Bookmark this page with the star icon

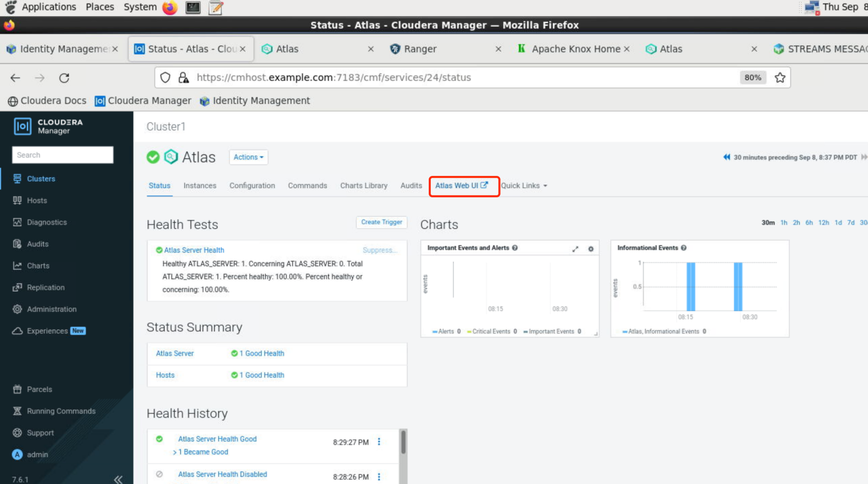click(x=780, y=78)
